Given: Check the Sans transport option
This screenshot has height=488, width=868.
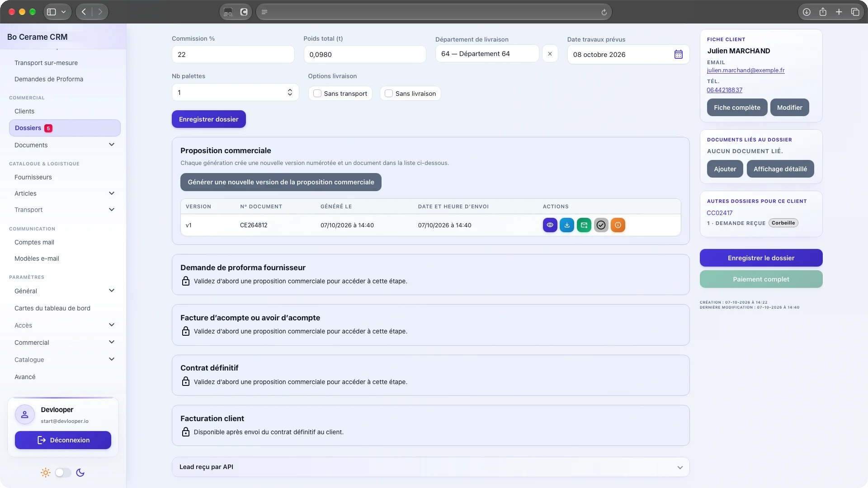Looking at the screenshot, I should (x=317, y=94).
